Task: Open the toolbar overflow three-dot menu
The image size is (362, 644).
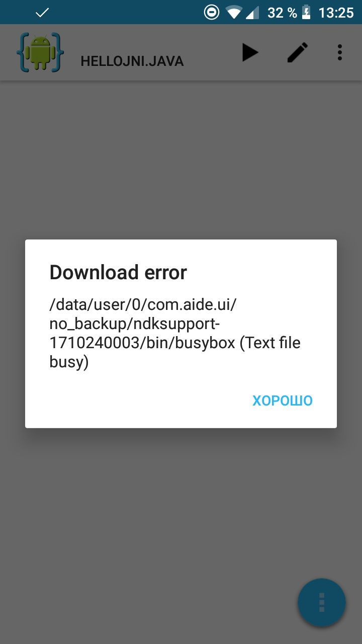Action: point(340,52)
